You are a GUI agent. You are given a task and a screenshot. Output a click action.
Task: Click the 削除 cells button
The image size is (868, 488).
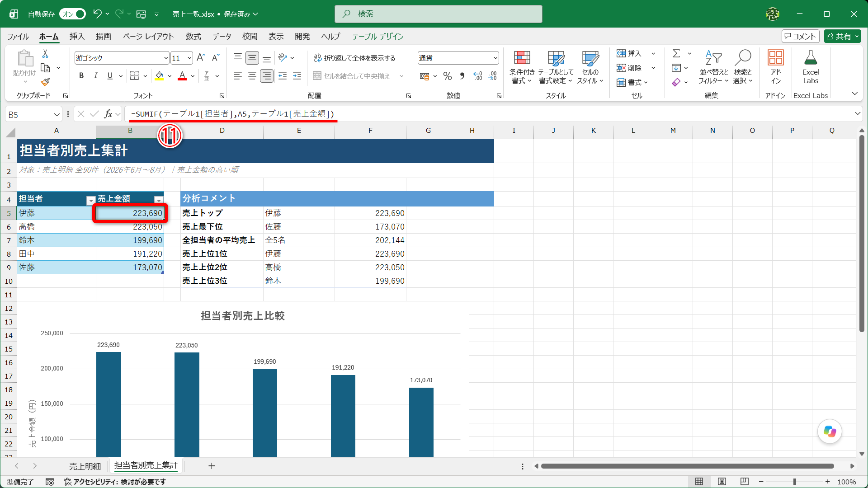(x=629, y=68)
